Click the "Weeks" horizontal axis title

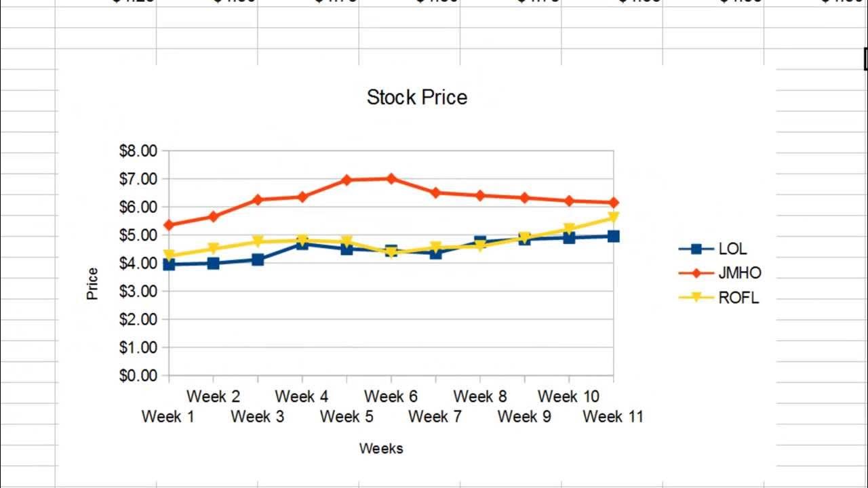(381, 448)
